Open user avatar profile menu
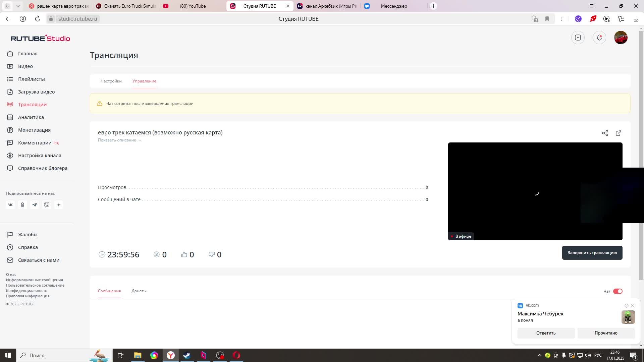644x362 pixels. point(621,38)
